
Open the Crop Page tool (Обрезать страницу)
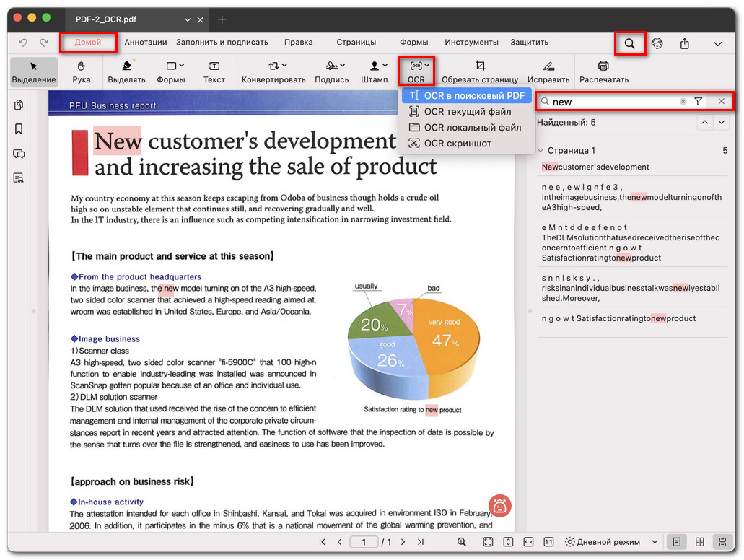coord(479,71)
